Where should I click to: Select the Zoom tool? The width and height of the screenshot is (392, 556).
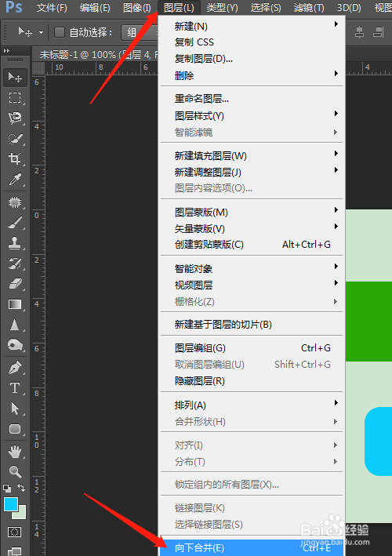[15, 471]
